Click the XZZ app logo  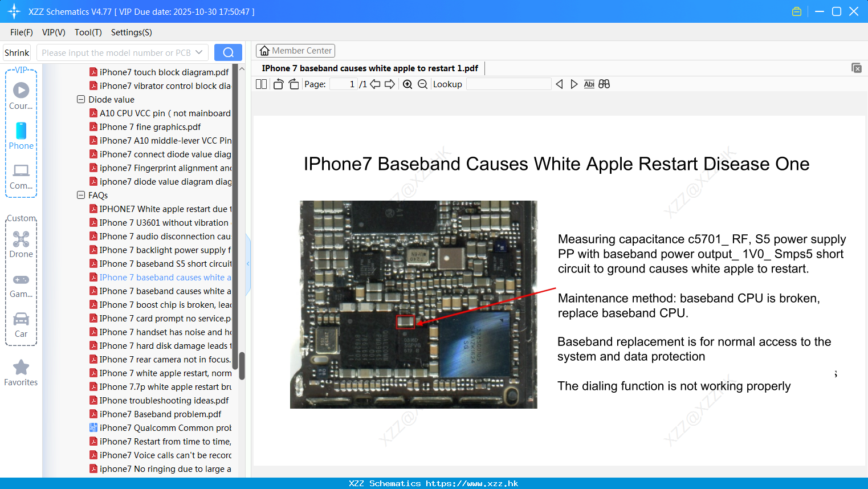tap(14, 11)
